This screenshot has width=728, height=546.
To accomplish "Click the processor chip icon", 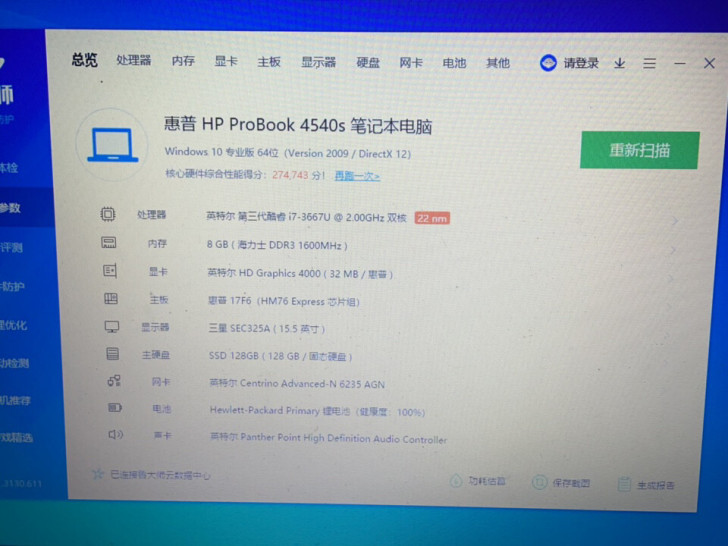I will point(108,214).
